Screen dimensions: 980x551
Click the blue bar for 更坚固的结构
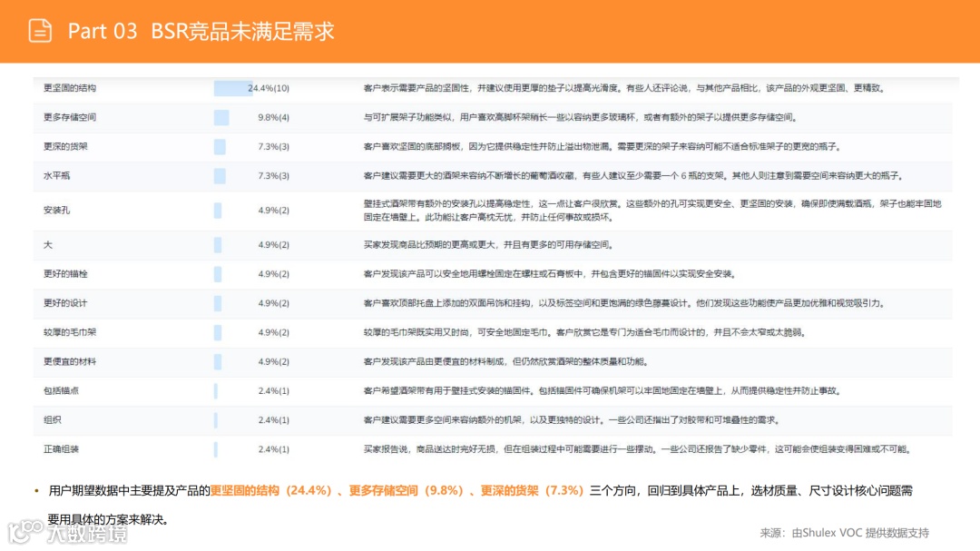coord(233,88)
